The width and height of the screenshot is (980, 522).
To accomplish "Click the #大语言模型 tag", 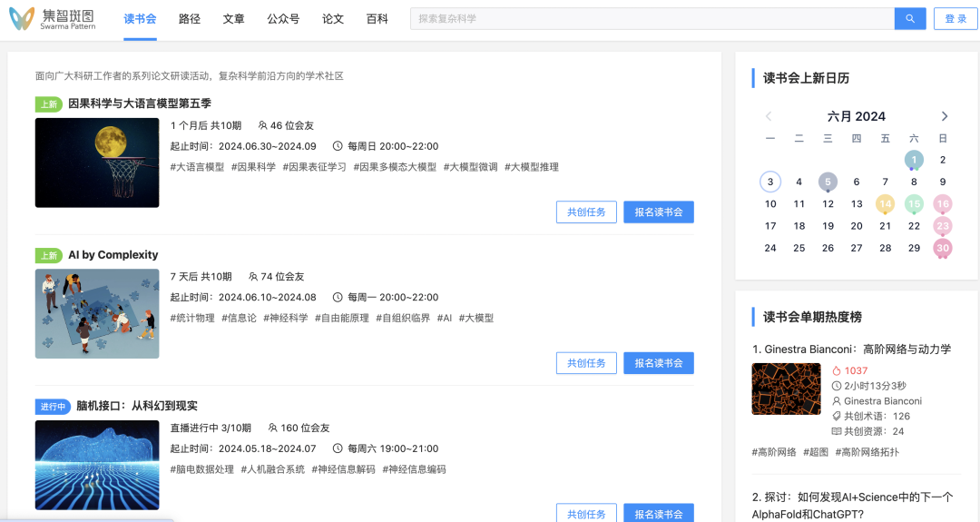I will point(197,167).
